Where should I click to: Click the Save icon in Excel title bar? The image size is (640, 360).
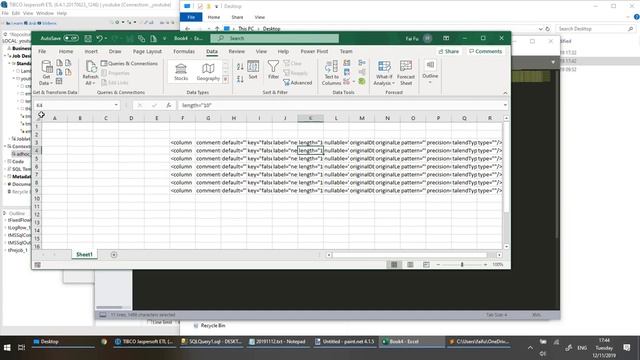pyautogui.click(x=88, y=38)
